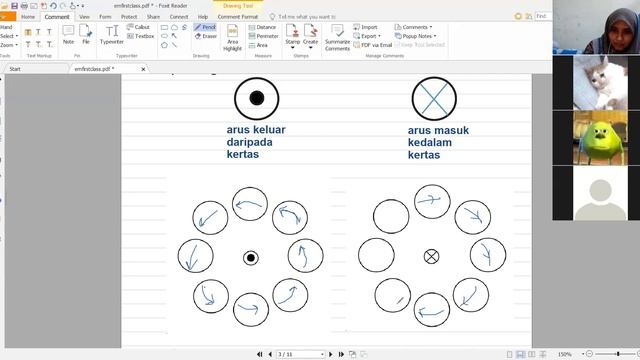The width and height of the screenshot is (640, 360).
Task: Toggle facing pages view mode
Action: coord(531,354)
